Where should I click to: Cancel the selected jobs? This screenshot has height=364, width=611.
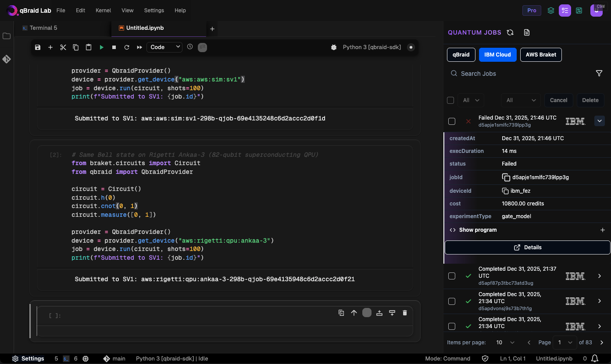point(559,100)
